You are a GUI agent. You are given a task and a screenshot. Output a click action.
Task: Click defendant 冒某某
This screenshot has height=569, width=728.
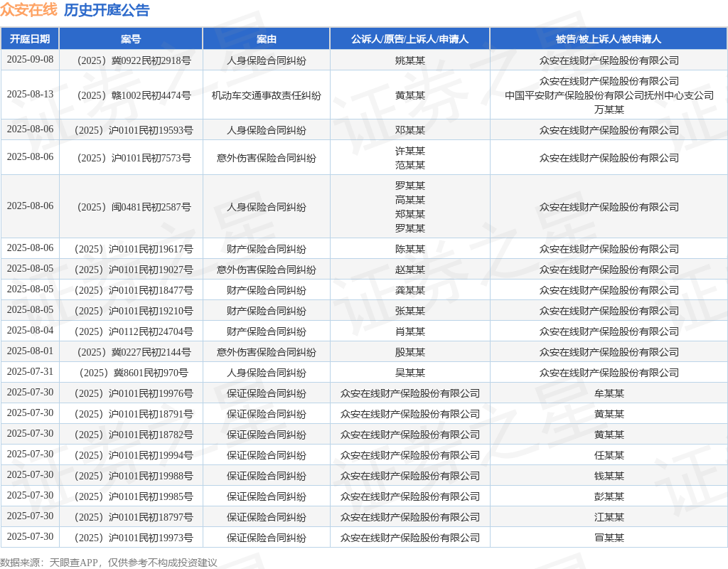coord(609,538)
